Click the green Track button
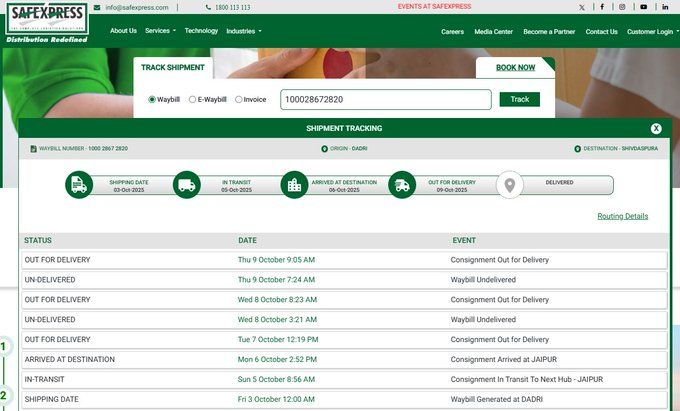 (x=520, y=99)
